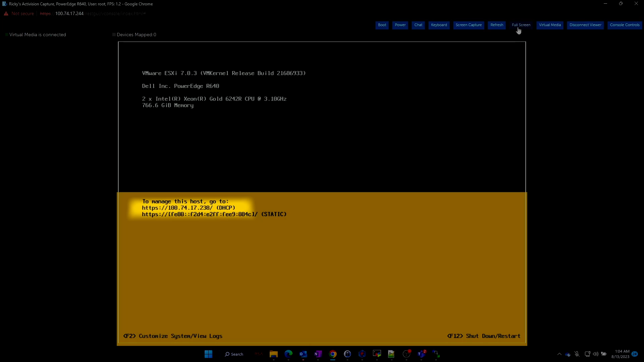Open File Explorer from the taskbar
This screenshot has height=362, width=644.
click(x=274, y=354)
